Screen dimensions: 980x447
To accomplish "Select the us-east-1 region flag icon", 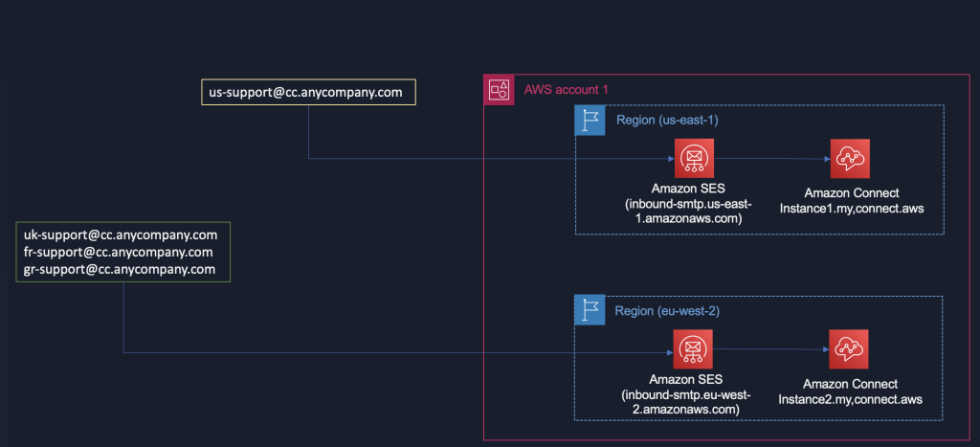I will tap(590, 120).
